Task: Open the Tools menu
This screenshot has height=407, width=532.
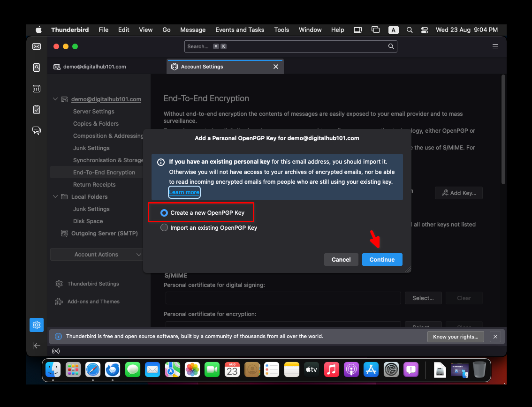Action: click(281, 30)
